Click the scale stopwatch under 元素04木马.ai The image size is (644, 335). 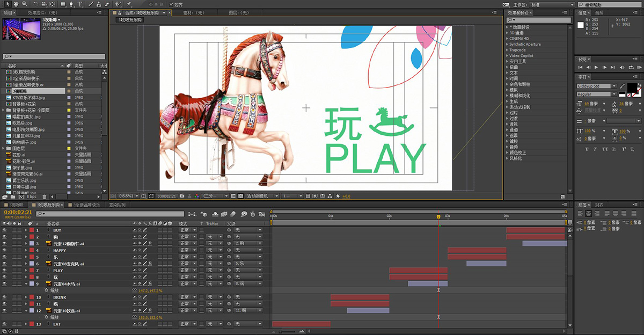(x=47, y=290)
